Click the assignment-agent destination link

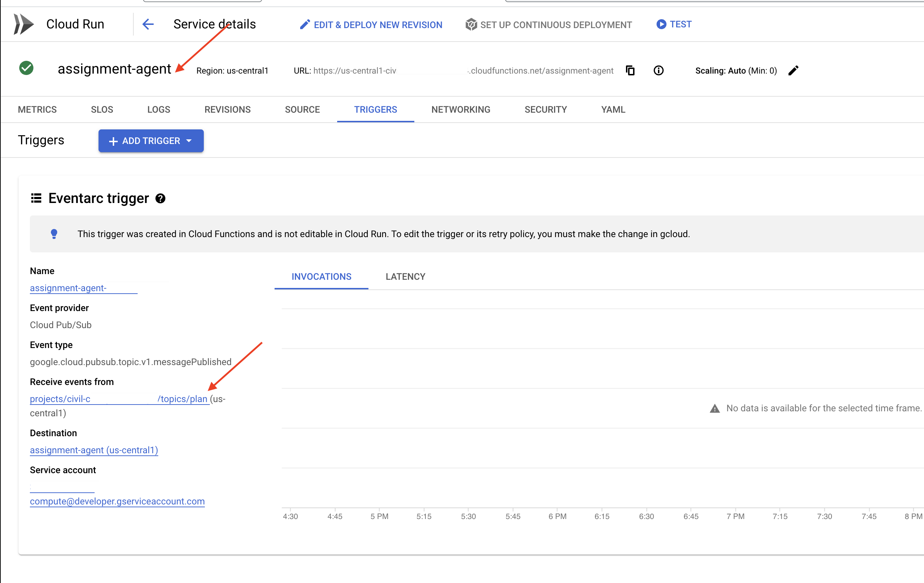coord(94,450)
